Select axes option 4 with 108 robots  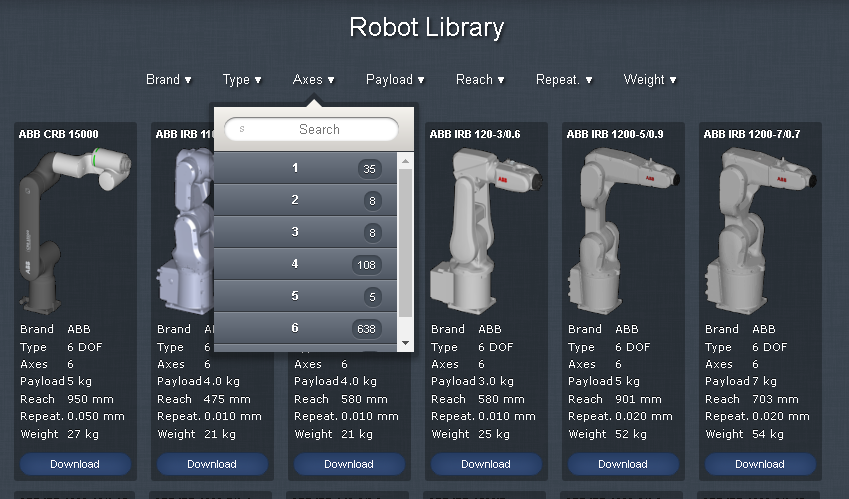coord(305,264)
